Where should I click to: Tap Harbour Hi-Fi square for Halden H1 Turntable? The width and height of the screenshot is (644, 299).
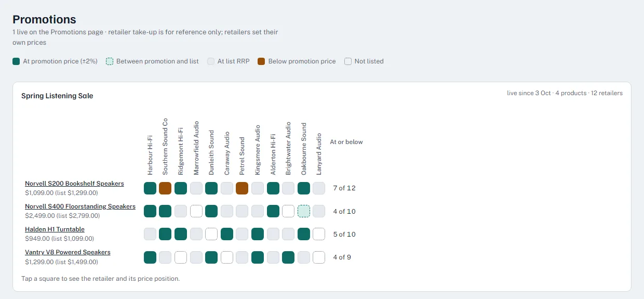[x=150, y=234]
